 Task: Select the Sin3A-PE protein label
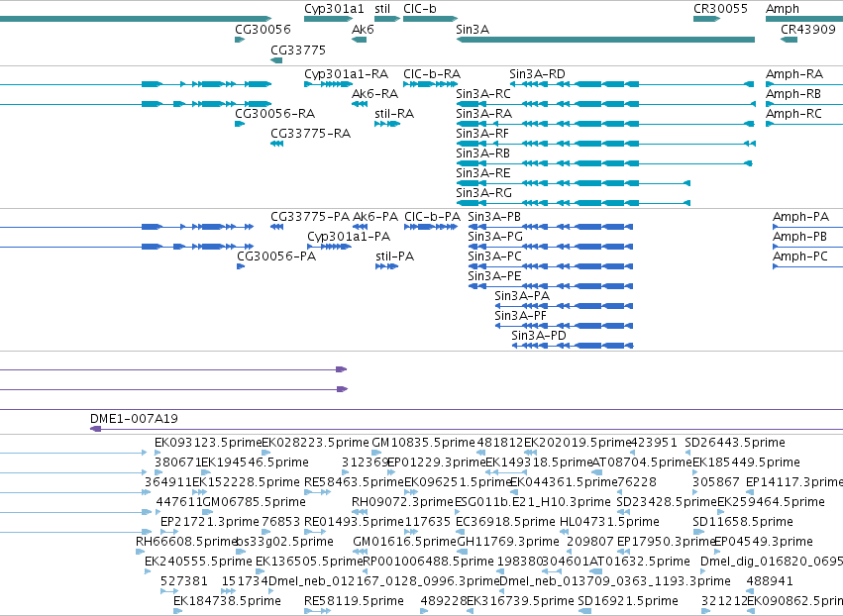click(494, 276)
